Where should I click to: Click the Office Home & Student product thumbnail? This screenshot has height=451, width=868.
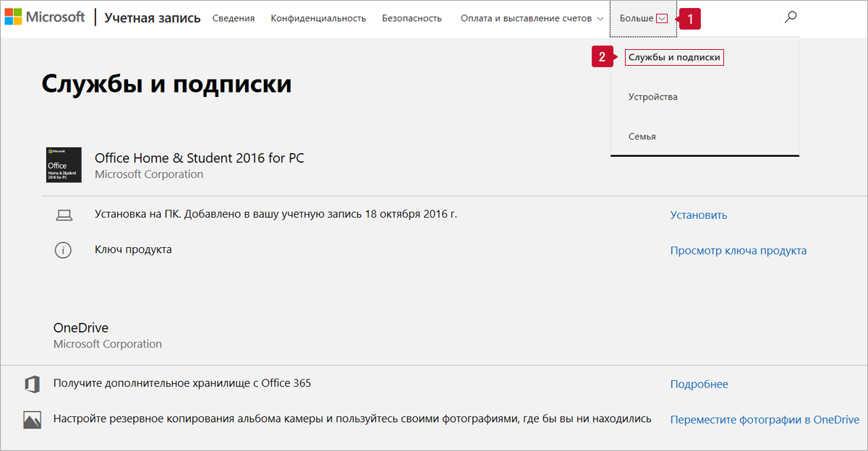coord(64,165)
